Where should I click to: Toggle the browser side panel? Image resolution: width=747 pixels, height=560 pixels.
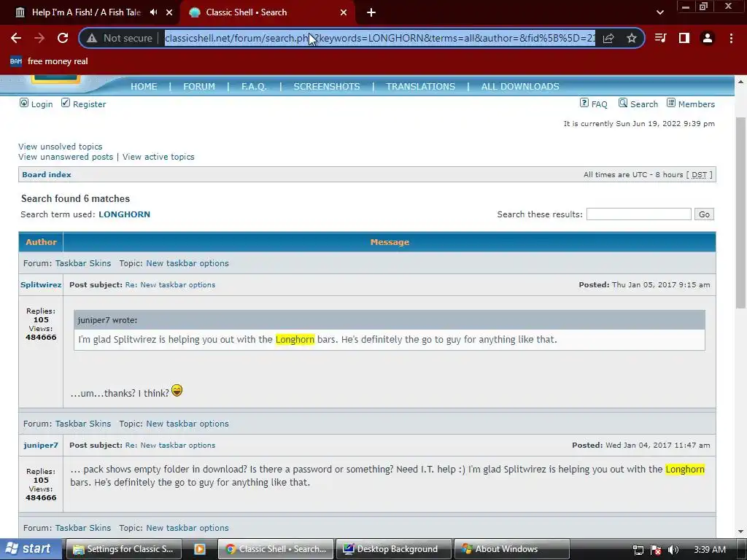click(684, 38)
